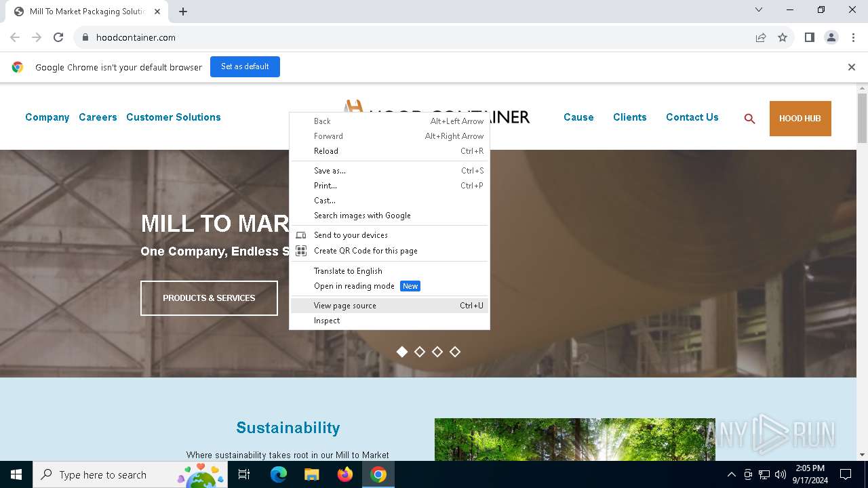
Task: Open File Explorer from taskbar
Action: [311, 474]
